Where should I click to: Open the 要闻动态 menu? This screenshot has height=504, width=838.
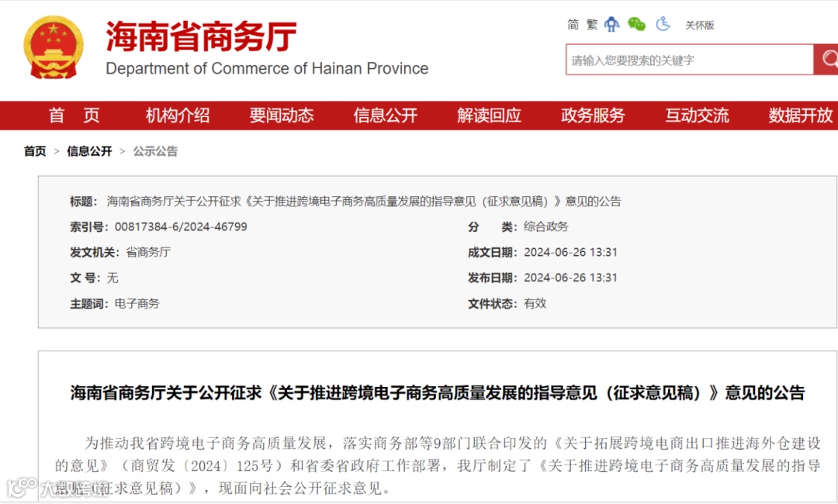pyautogui.click(x=282, y=116)
